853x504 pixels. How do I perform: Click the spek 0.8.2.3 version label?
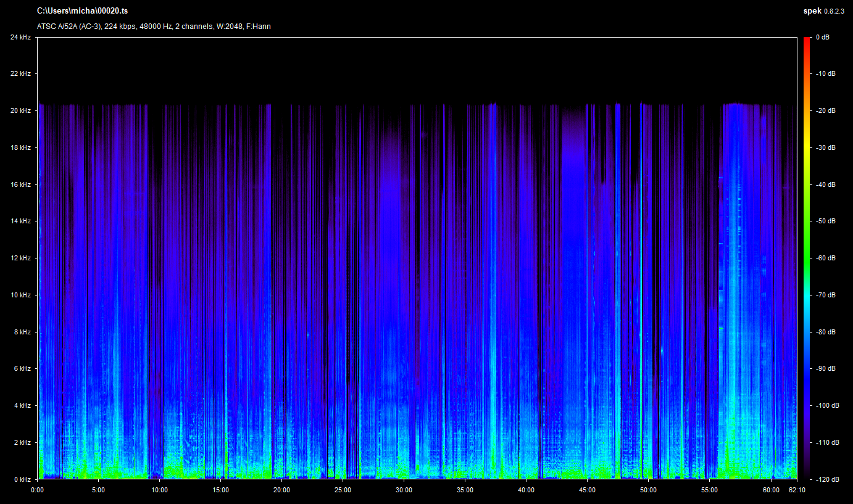(823, 11)
